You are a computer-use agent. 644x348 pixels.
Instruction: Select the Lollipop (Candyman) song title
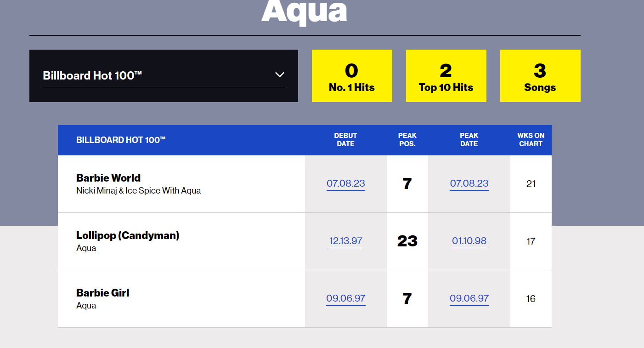[128, 235]
